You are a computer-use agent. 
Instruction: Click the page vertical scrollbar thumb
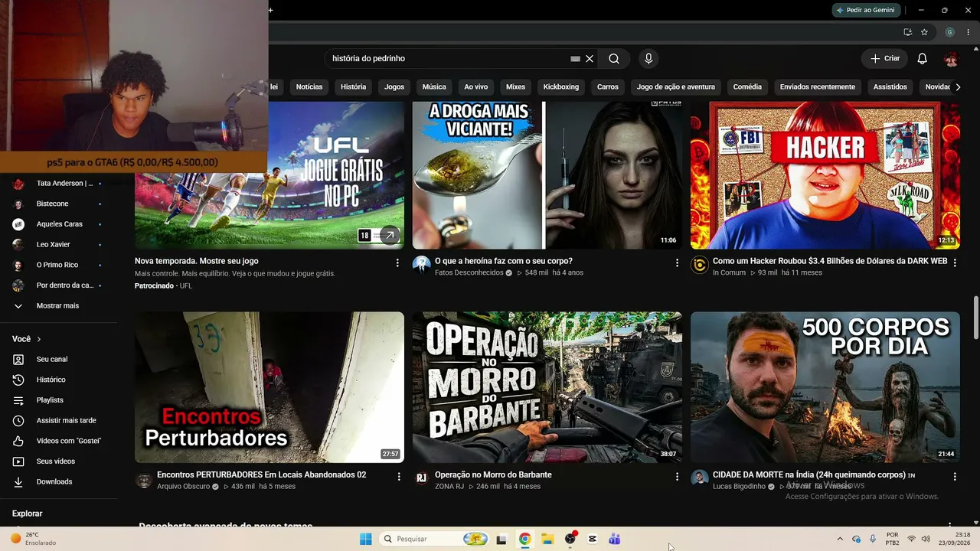pyautogui.click(x=975, y=316)
